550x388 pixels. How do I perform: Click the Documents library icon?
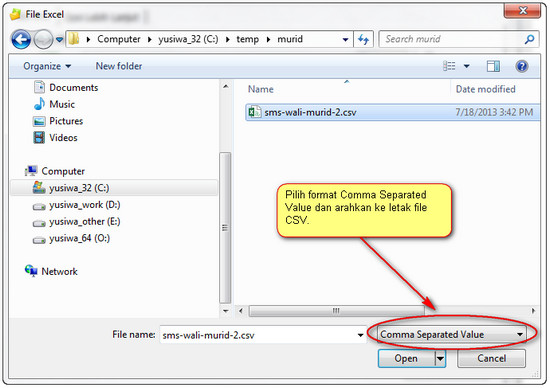tap(39, 87)
